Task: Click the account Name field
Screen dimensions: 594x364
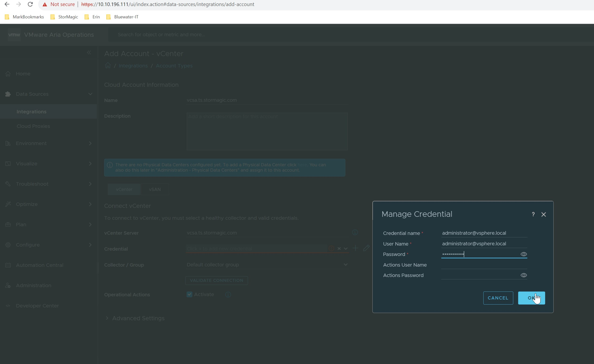Action: click(267, 100)
